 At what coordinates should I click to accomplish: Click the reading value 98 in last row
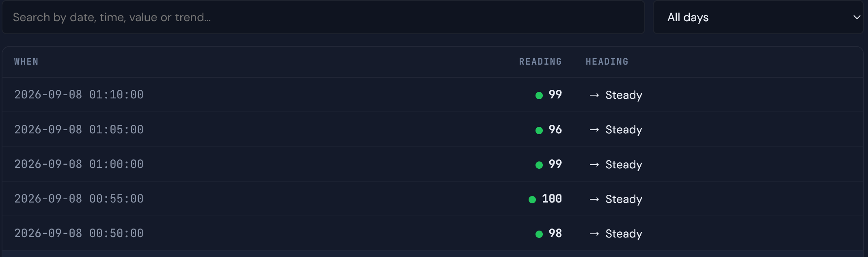coord(555,233)
